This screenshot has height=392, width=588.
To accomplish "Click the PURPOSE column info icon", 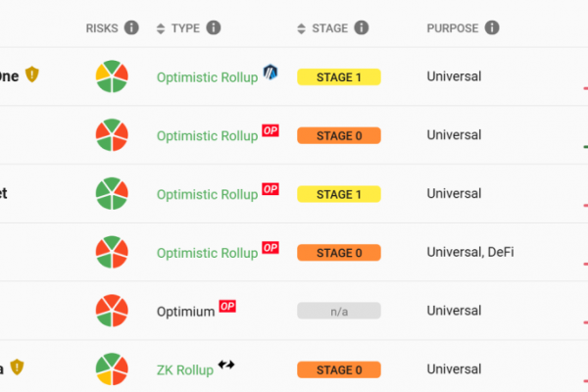I will 492,27.
